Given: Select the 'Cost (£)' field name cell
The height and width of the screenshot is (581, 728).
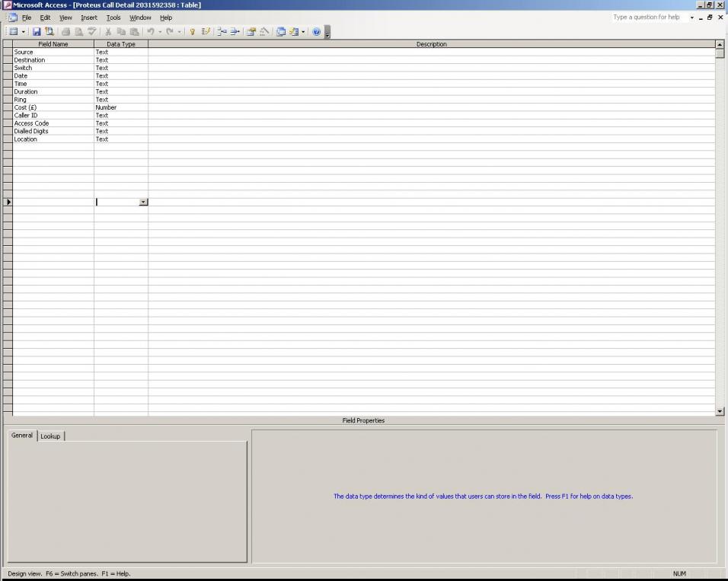Looking at the screenshot, I should (53, 107).
